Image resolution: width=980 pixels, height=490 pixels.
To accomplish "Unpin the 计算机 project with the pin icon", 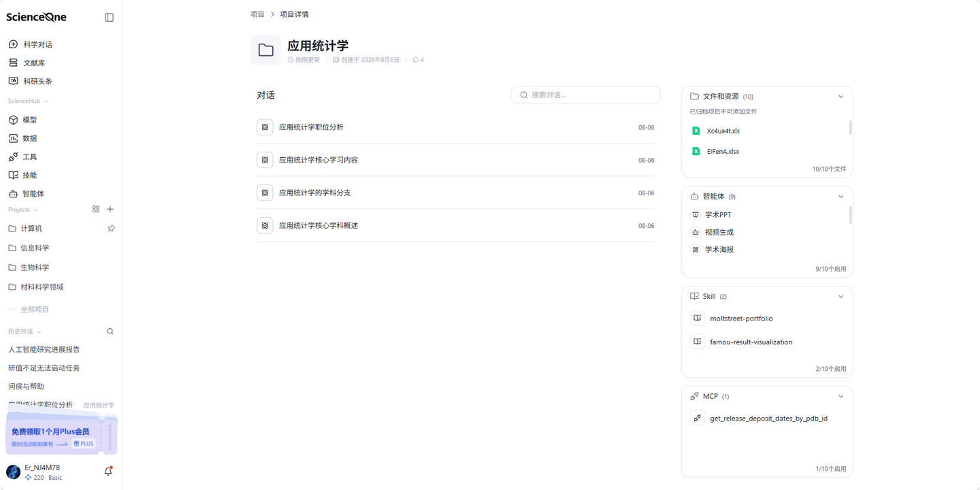I will pyautogui.click(x=111, y=229).
